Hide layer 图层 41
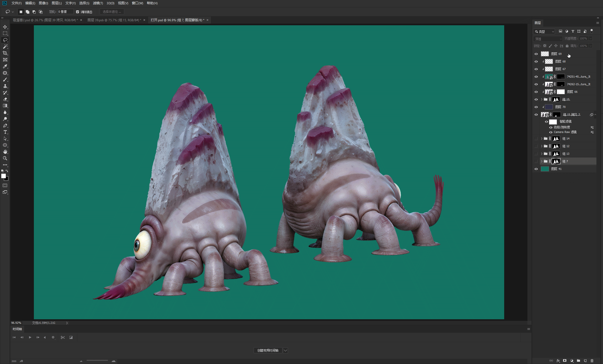The height and width of the screenshot is (364, 603). (x=536, y=169)
